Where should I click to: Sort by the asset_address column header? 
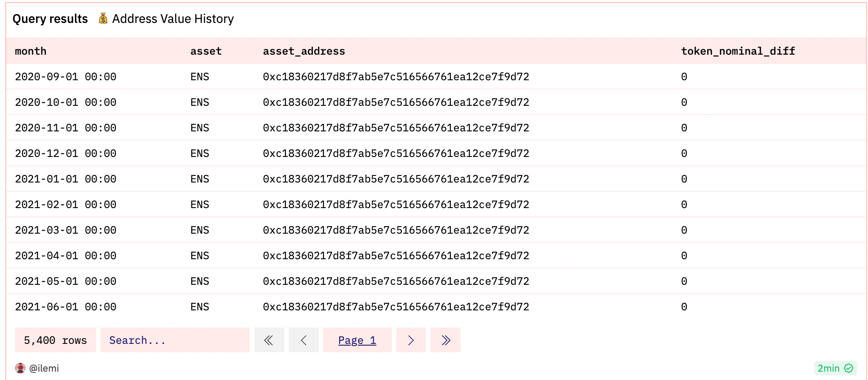click(x=304, y=51)
